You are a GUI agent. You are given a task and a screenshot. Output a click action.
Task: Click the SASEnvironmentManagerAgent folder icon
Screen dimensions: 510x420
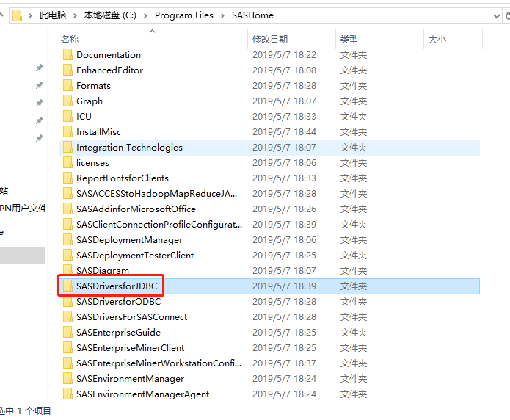click(x=68, y=394)
